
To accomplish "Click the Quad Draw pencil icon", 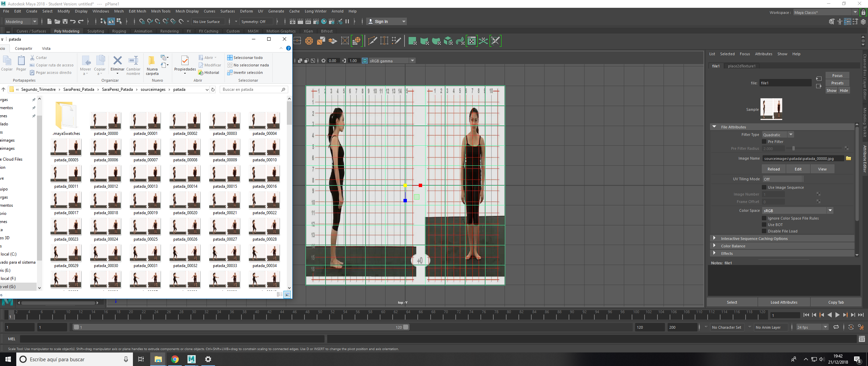I will pos(396,41).
